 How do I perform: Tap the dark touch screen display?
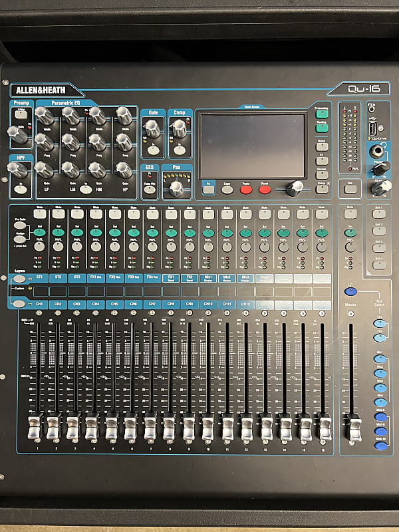tap(253, 146)
